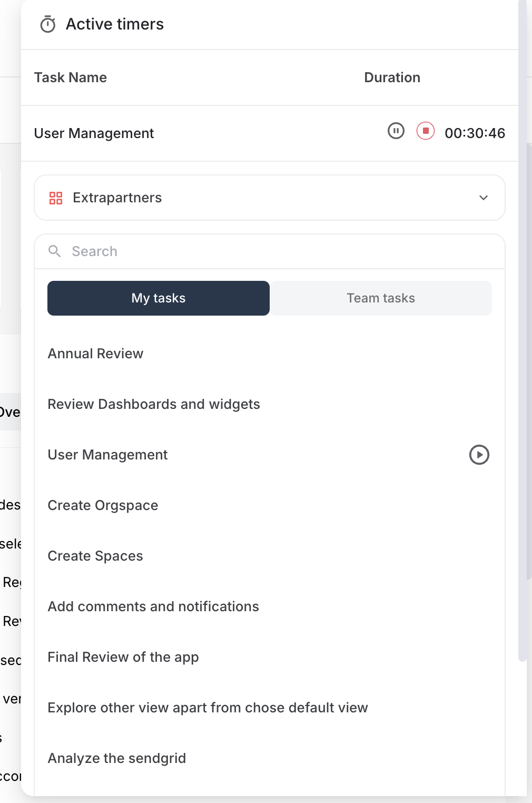
Task: Select Explore other view task
Action: point(208,708)
